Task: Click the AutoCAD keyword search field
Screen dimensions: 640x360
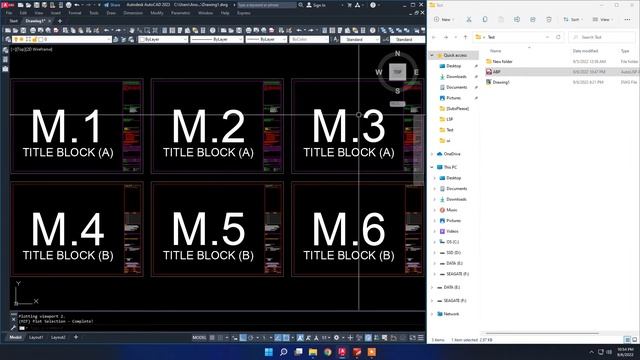Action: click(267, 5)
